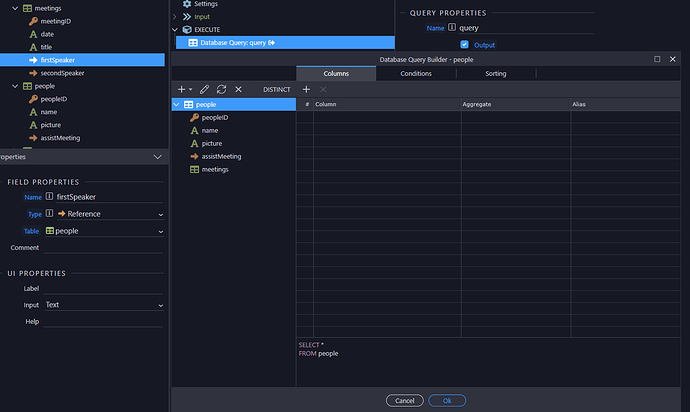
Task: Click the refresh icon in query builder toolbar
Action: pos(221,89)
